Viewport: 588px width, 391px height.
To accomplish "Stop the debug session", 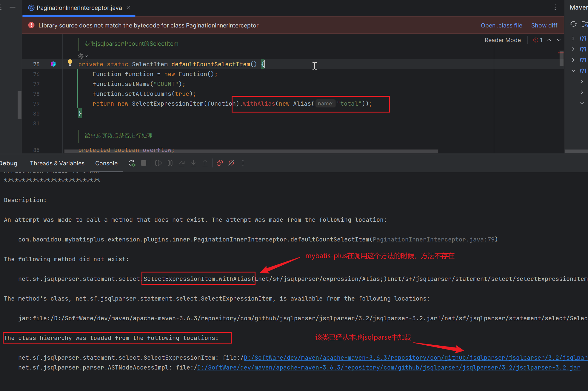I will pyautogui.click(x=144, y=163).
